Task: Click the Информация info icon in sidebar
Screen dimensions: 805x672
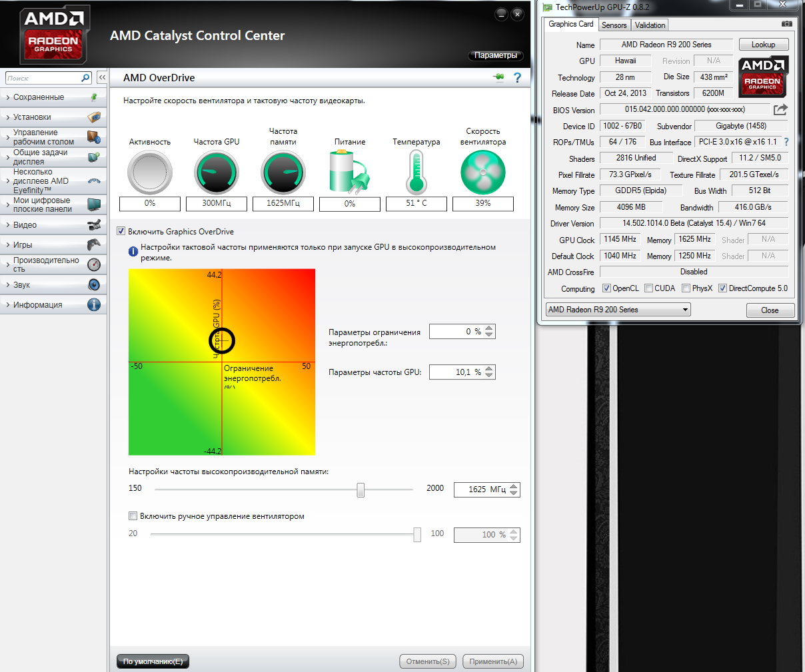Action: (94, 304)
